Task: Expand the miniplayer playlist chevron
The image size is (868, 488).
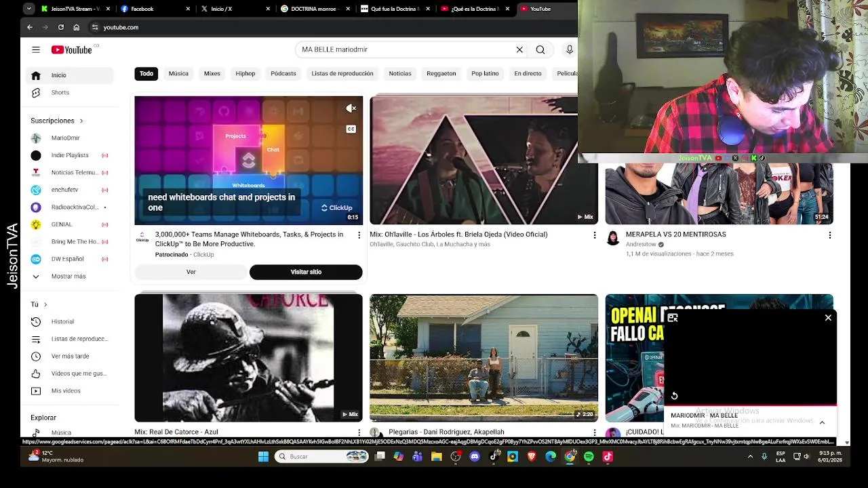Action: pos(822,422)
